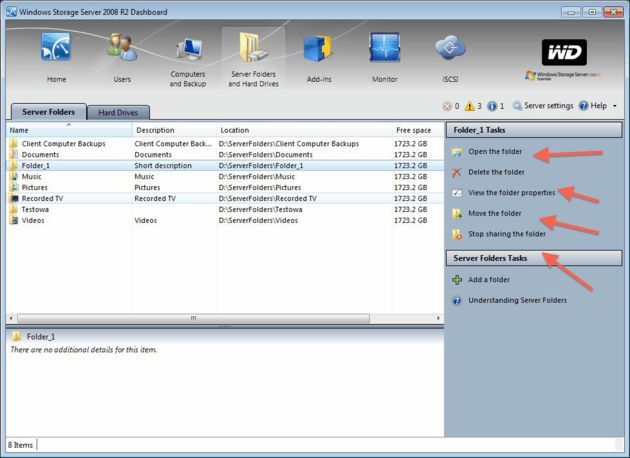Click the informational alerts blue icon
This screenshot has height=458, width=630.
tap(492, 106)
